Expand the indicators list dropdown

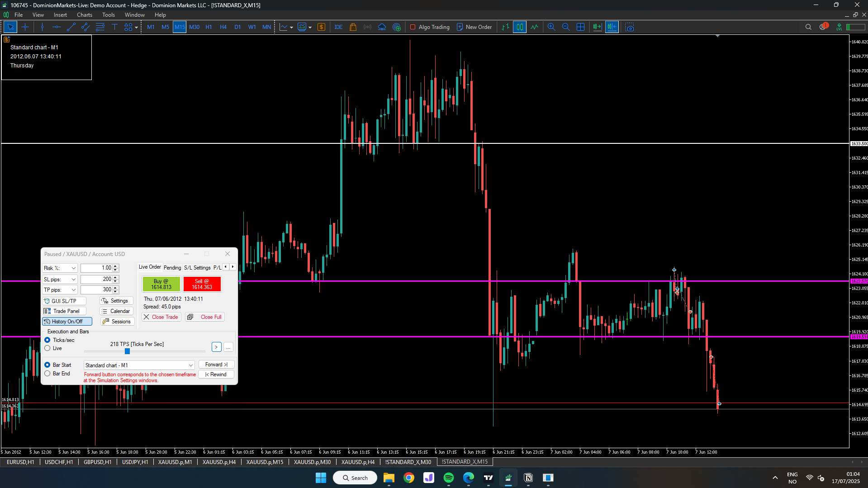point(291,28)
